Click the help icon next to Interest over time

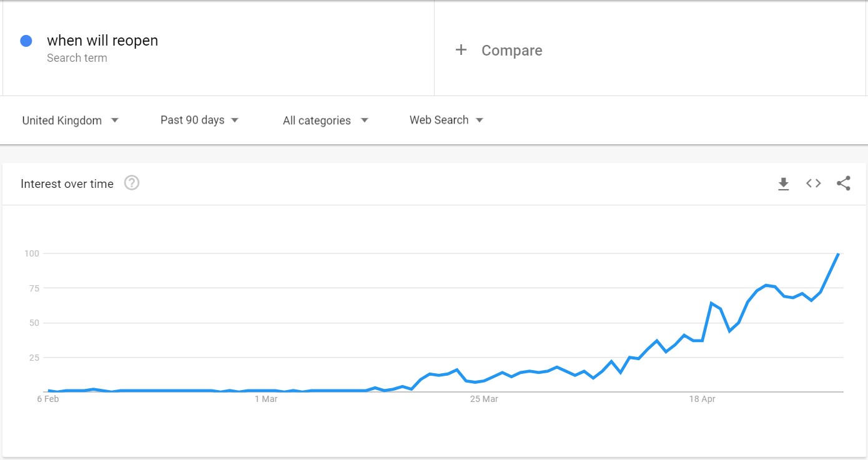(131, 183)
